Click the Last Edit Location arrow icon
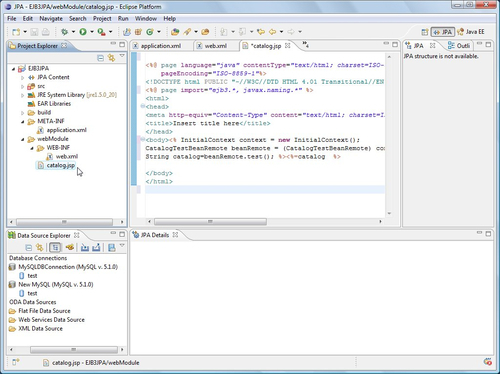500x374 pixels. 261,32
